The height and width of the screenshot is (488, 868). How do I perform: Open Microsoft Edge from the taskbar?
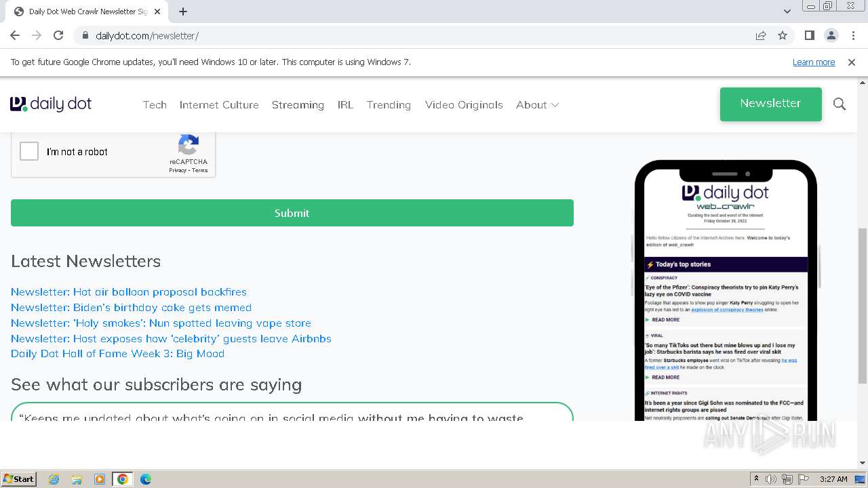pos(146,479)
